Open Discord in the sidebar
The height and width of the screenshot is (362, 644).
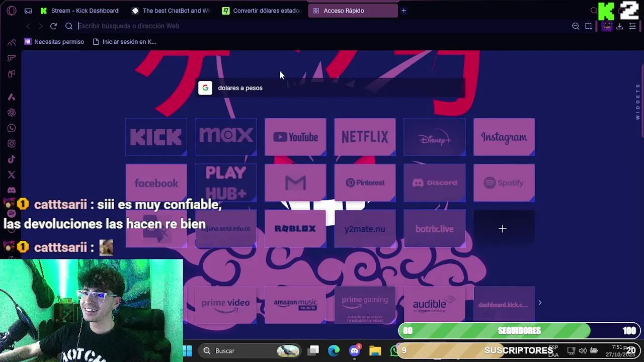(x=12, y=191)
